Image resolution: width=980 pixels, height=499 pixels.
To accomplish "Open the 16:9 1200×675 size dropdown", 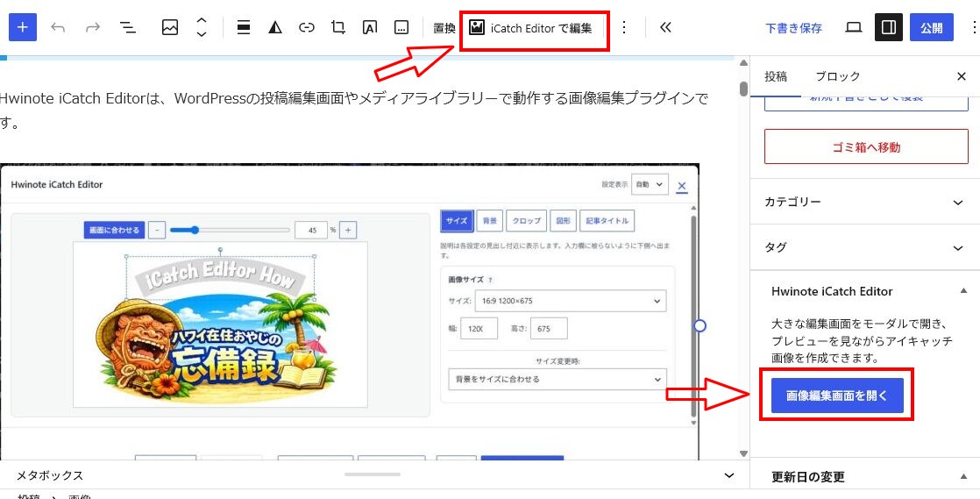I will coord(571,301).
